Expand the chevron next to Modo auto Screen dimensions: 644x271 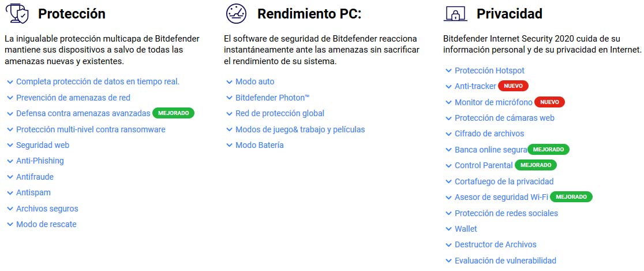(229, 82)
